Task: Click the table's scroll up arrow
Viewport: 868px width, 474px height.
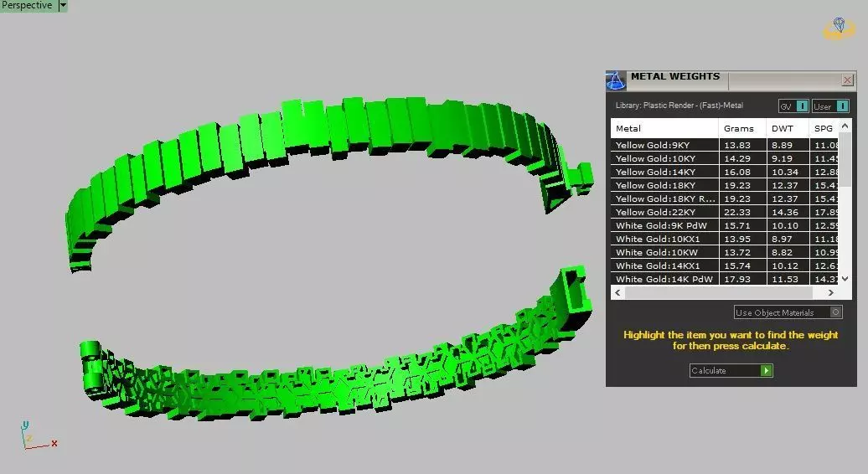Action: coord(845,126)
